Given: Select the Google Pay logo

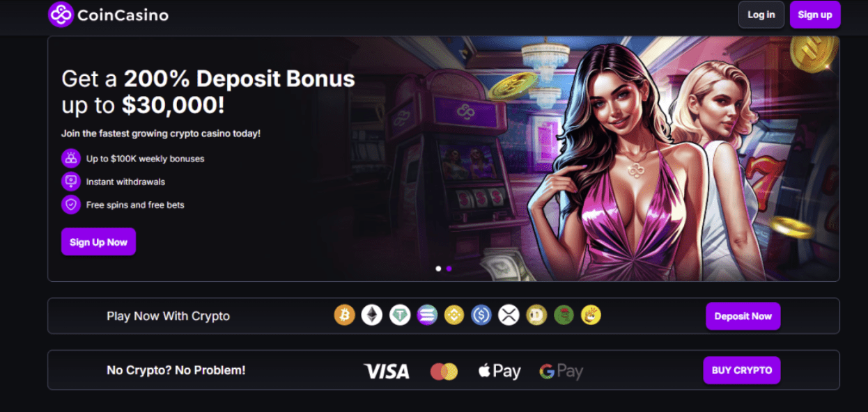Looking at the screenshot, I should [x=561, y=372].
